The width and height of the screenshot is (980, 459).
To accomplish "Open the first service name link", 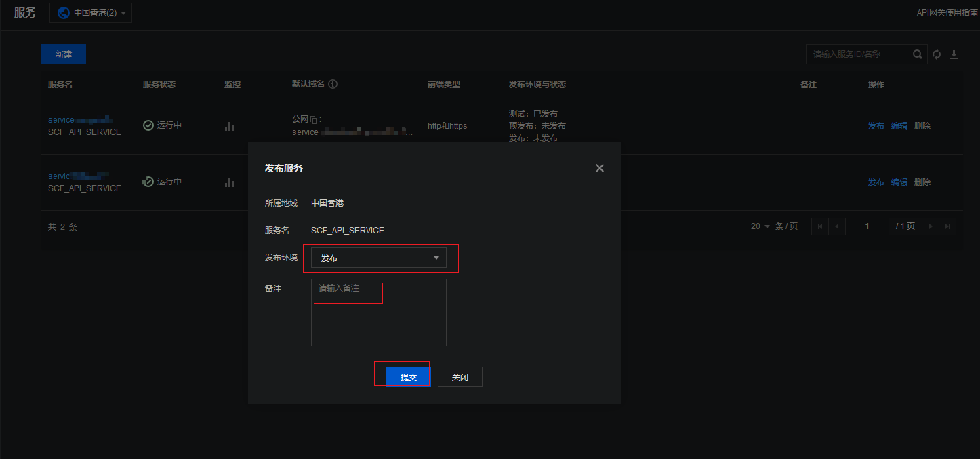I will pos(80,119).
